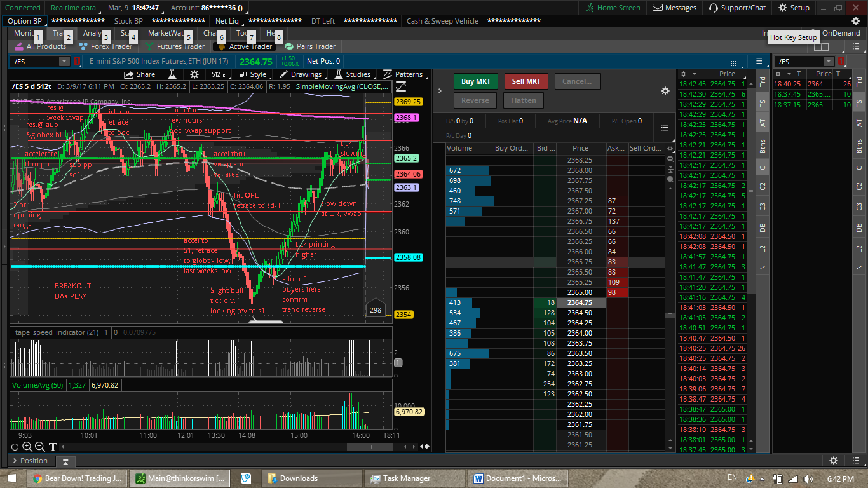Expand the Position panel
This screenshot has height=488, width=868.
(x=29, y=461)
